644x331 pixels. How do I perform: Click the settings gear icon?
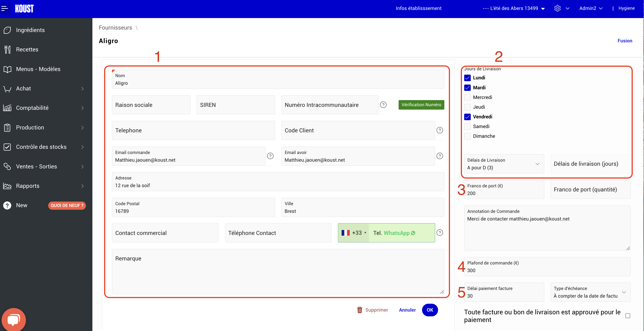[x=557, y=8]
